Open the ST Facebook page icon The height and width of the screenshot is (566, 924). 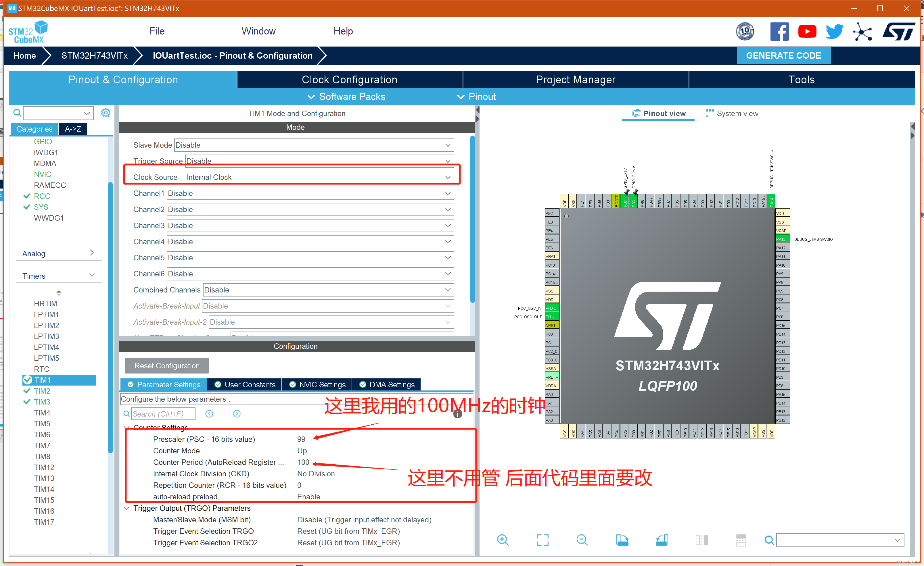(x=779, y=32)
